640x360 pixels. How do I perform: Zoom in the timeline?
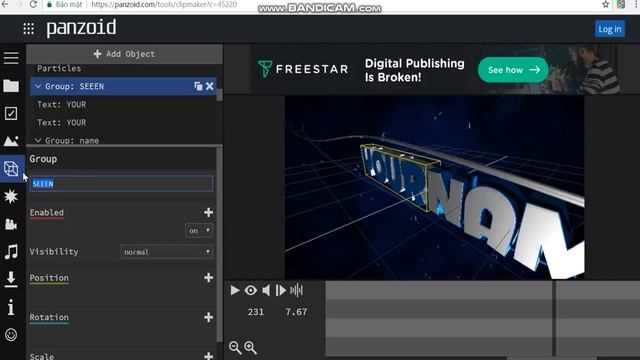click(251, 347)
